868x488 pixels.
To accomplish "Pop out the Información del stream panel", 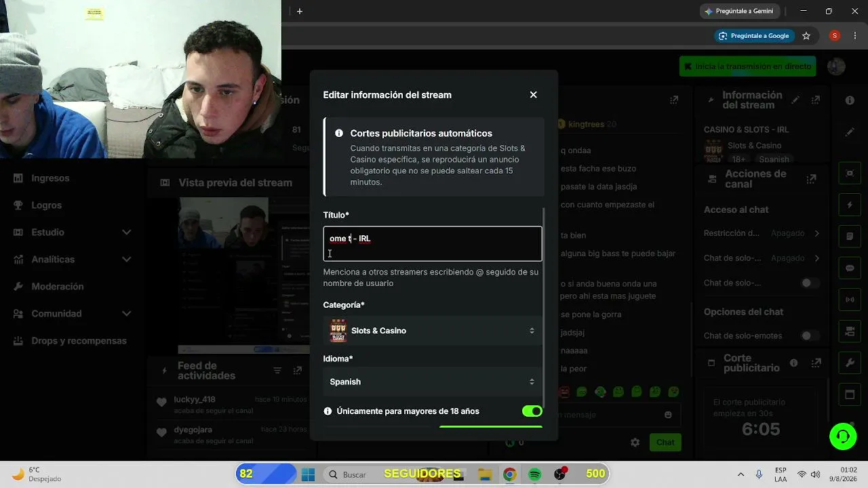I will 816,100.
